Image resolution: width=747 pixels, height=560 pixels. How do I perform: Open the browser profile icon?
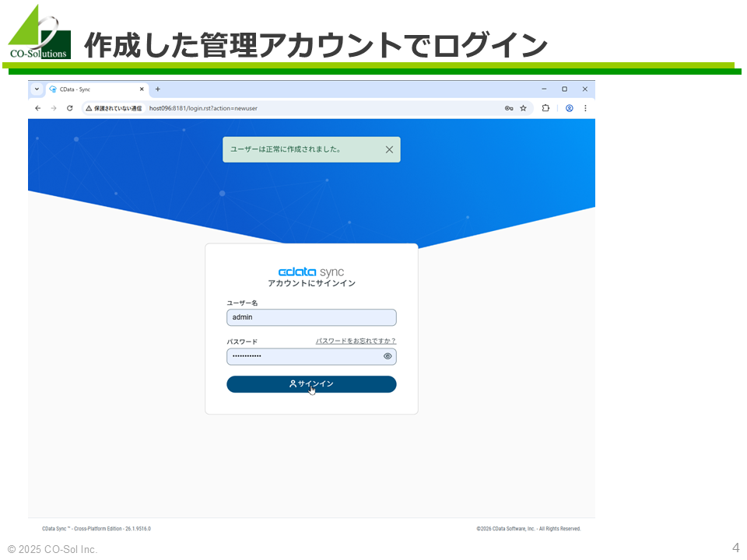(x=569, y=108)
